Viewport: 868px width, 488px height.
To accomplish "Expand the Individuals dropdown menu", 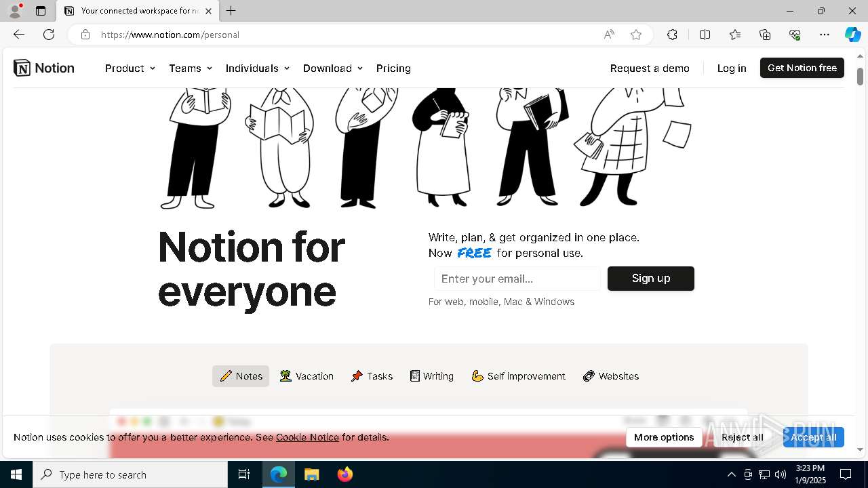I will [x=258, y=68].
